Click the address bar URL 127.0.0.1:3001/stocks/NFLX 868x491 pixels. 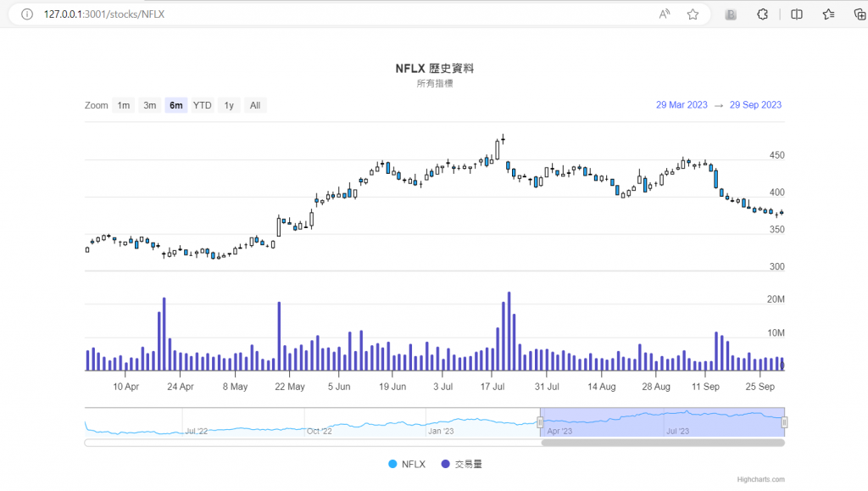pyautogui.click(x=104, y=14)
